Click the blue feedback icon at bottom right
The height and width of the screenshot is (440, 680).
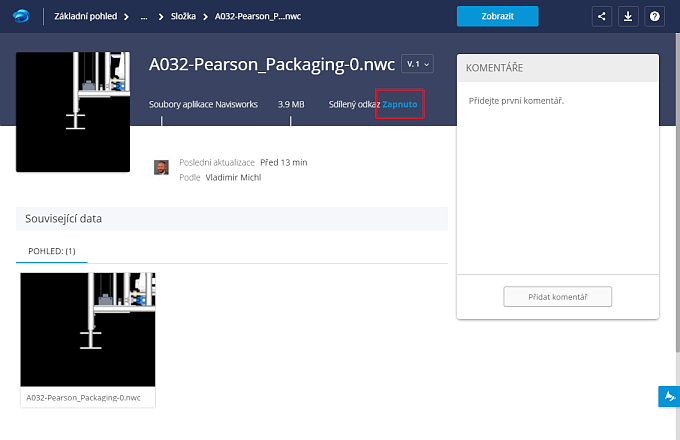click(x=668, y=397)
